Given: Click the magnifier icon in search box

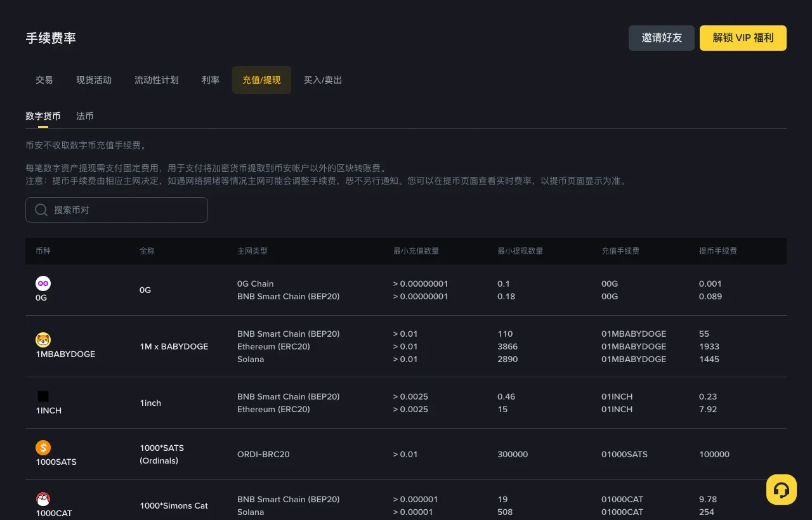Looking at the screenshot, I should 41,210.
